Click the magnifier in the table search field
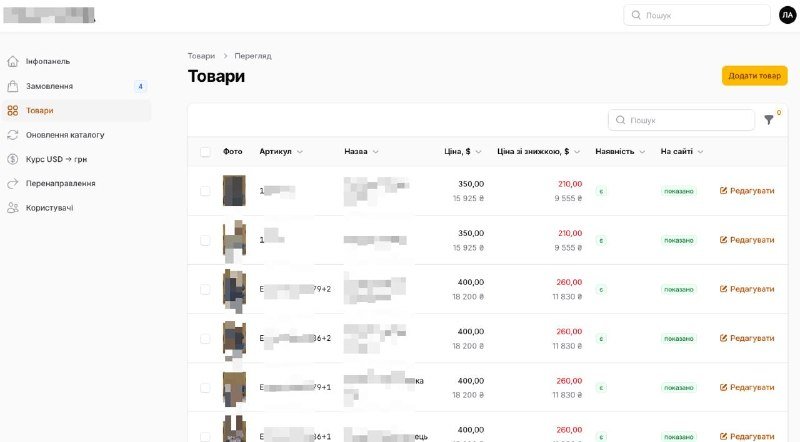800x442 pixels. (620, 120)
